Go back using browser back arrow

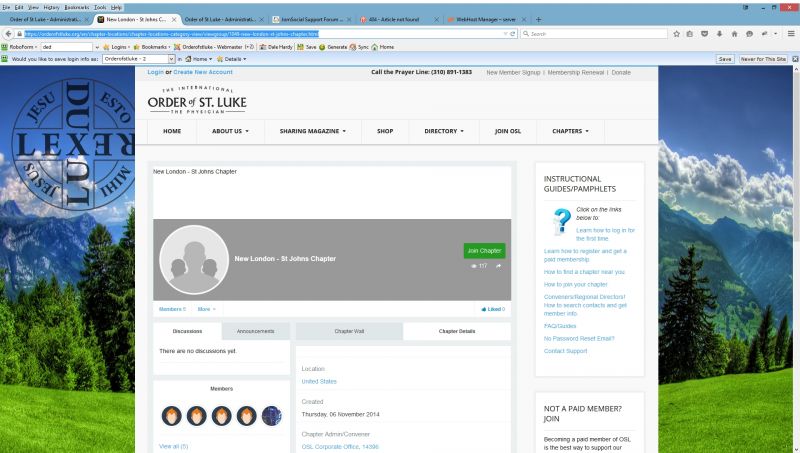9,34
